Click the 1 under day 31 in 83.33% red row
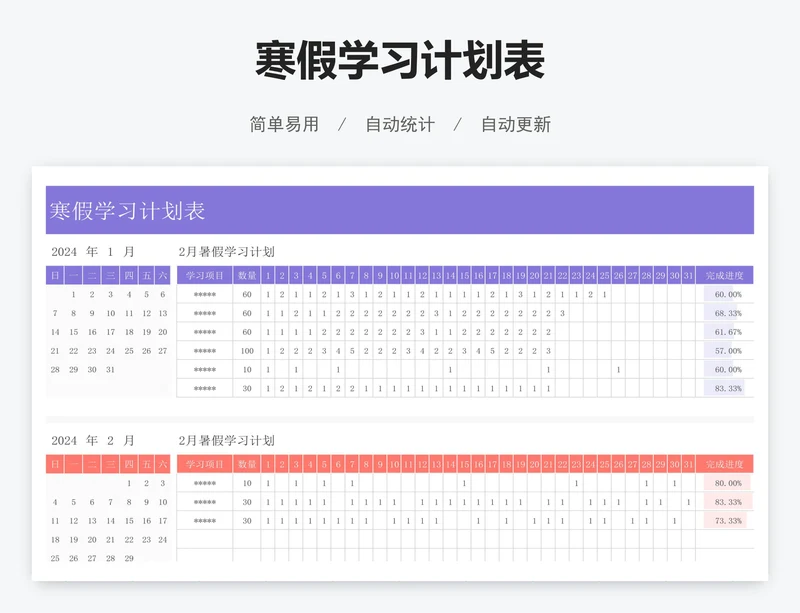800x613 pixels. pyautogui.click(x=688, y=502)
